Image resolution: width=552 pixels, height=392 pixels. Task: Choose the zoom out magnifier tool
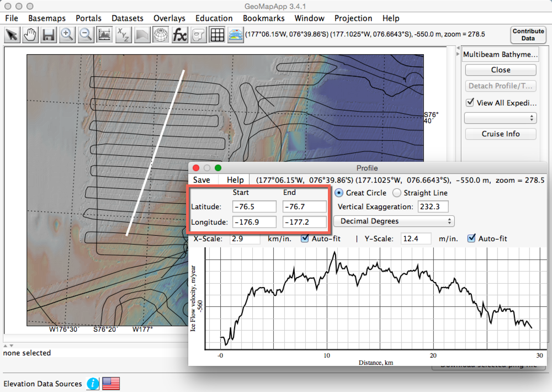tap(86, 35)
